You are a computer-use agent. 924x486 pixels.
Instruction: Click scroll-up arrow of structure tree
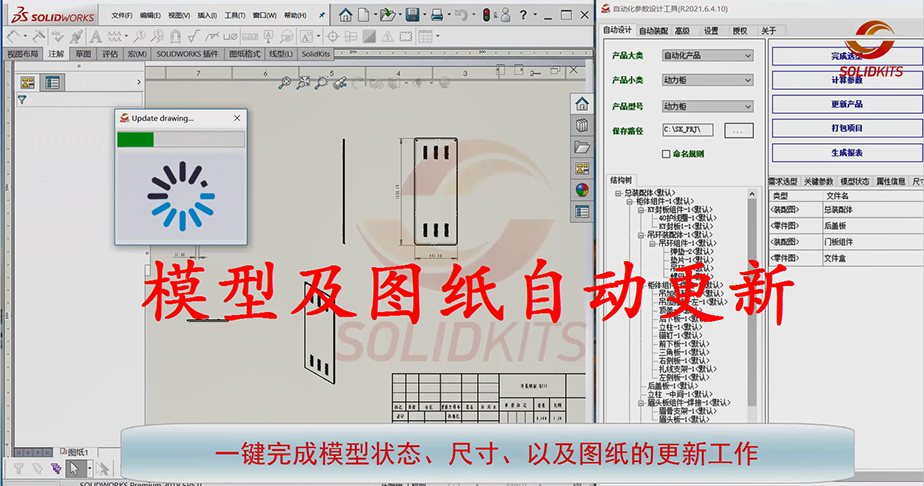pos(752,194)
